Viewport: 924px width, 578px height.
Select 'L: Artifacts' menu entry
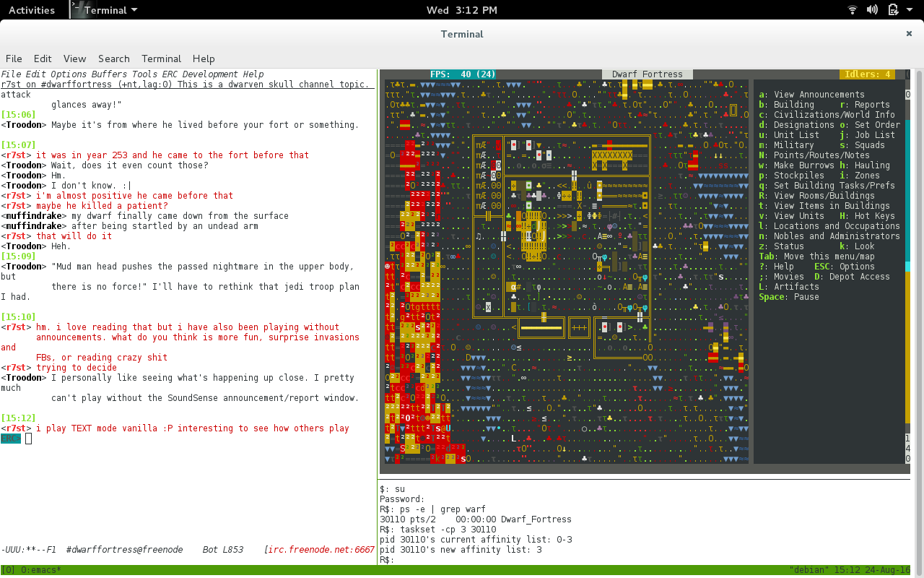coord(789,287)
